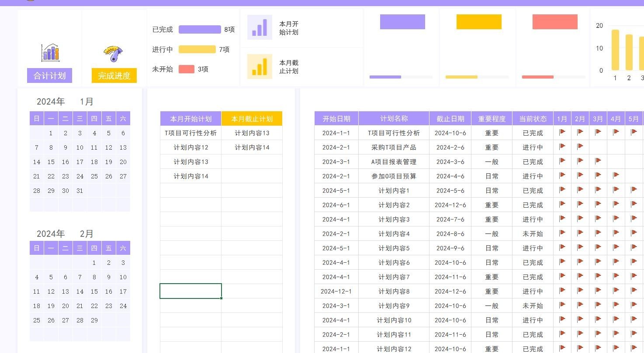The image size is (644, 353).
Task: Select the 截止日期 table header
Action: (x=450, y=119)
